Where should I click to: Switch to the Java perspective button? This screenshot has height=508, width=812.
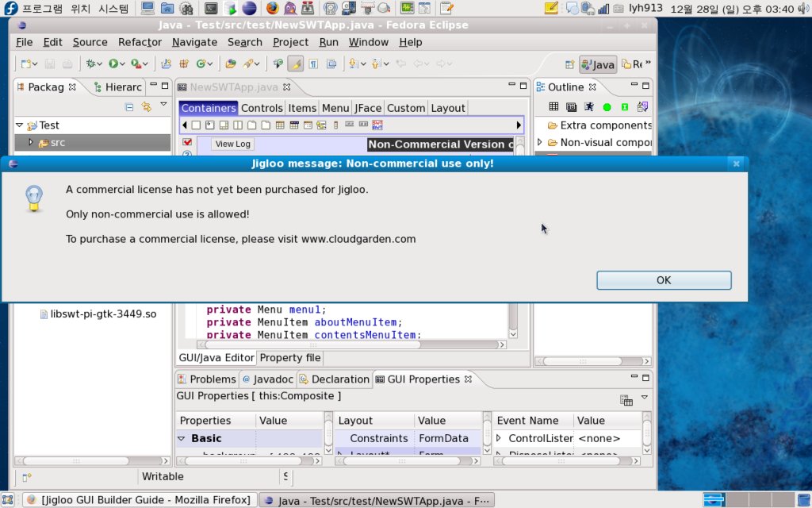click(x=598, y=64)
